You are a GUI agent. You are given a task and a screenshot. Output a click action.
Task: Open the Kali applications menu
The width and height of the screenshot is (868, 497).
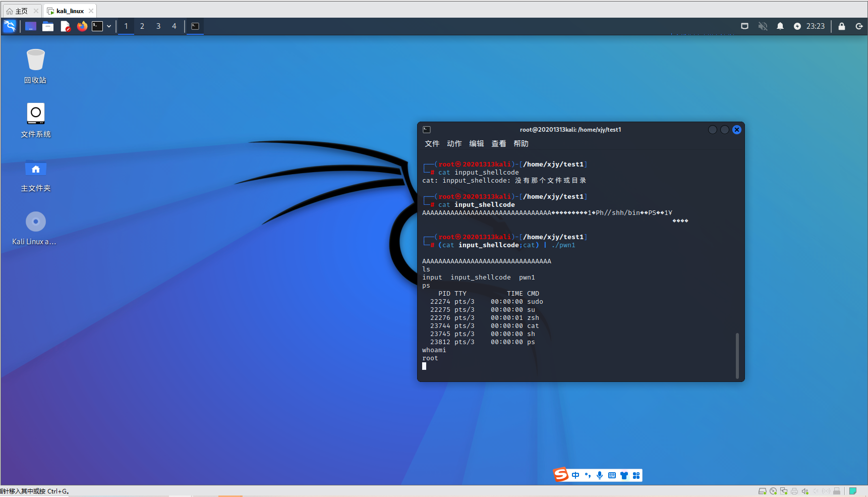coord(10,26)
